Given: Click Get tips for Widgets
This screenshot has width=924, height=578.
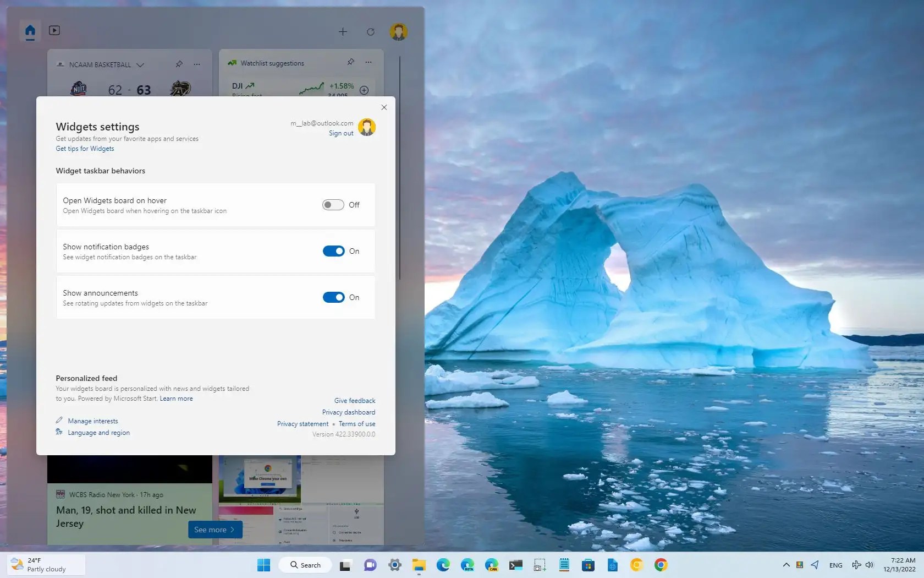Looking at the screenshot, I should tap(84, 148).
